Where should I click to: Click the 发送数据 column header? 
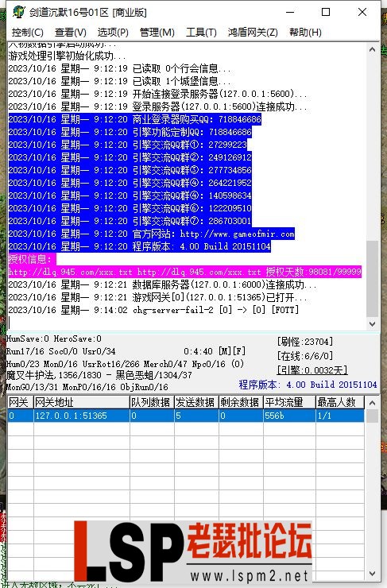click(x=196, y=402)
